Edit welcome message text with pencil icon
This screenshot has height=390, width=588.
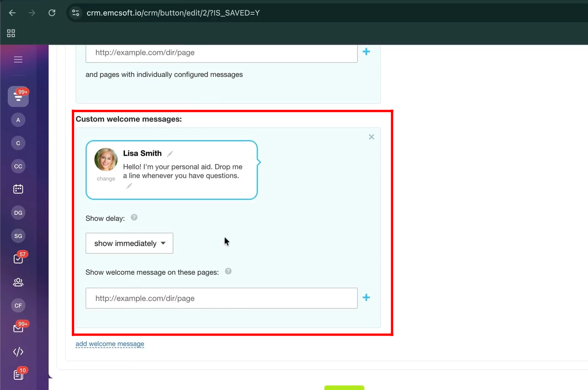(x=129, y=186)
